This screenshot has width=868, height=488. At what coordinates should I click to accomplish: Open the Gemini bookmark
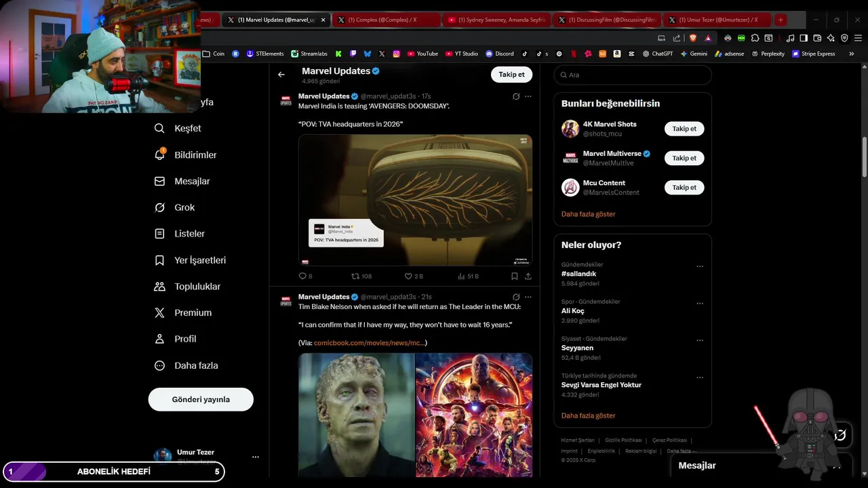tap(693, 54)
